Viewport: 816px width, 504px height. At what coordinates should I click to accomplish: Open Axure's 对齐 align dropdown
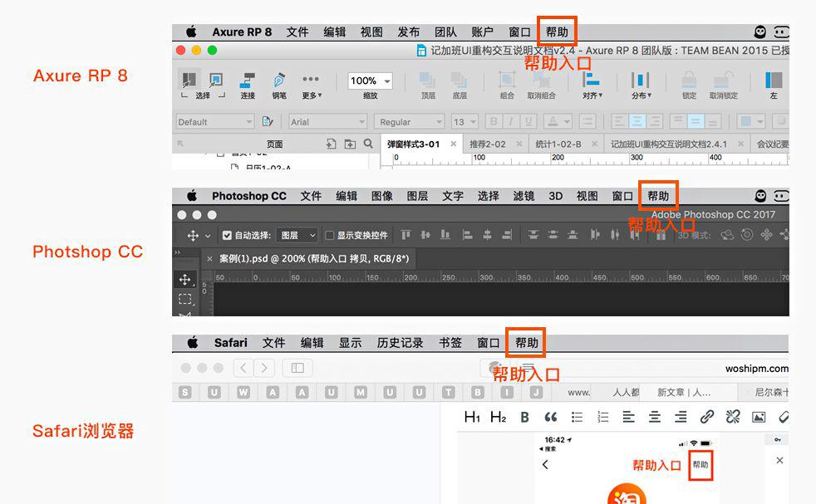coord(592,85)
